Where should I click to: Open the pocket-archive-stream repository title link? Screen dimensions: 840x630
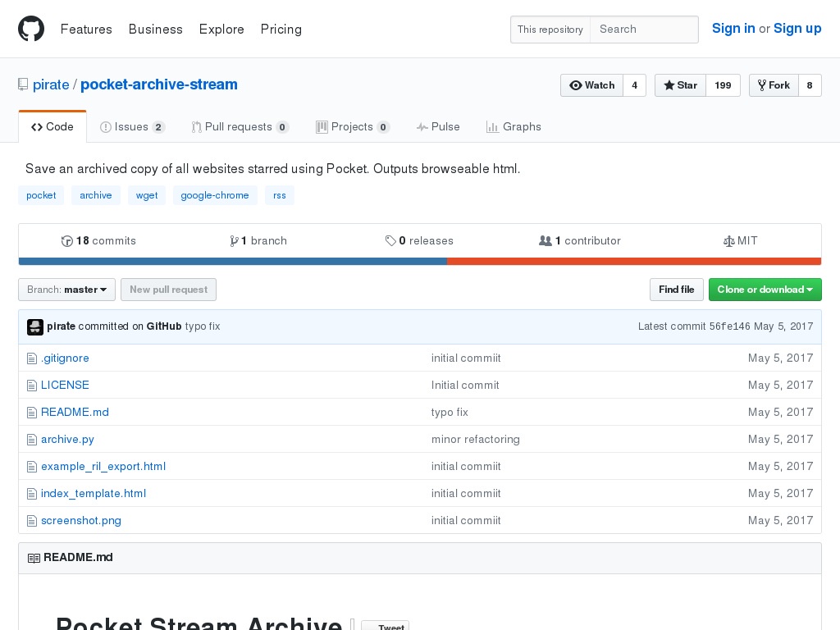158,84
